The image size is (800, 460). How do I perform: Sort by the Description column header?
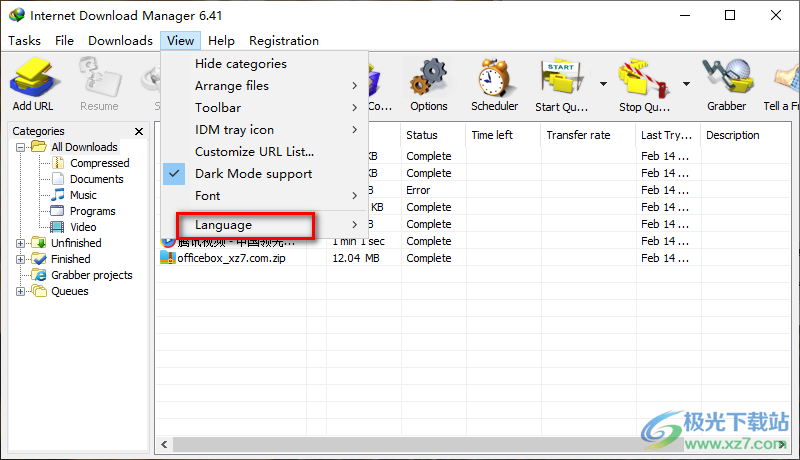(x=745, y=135)
